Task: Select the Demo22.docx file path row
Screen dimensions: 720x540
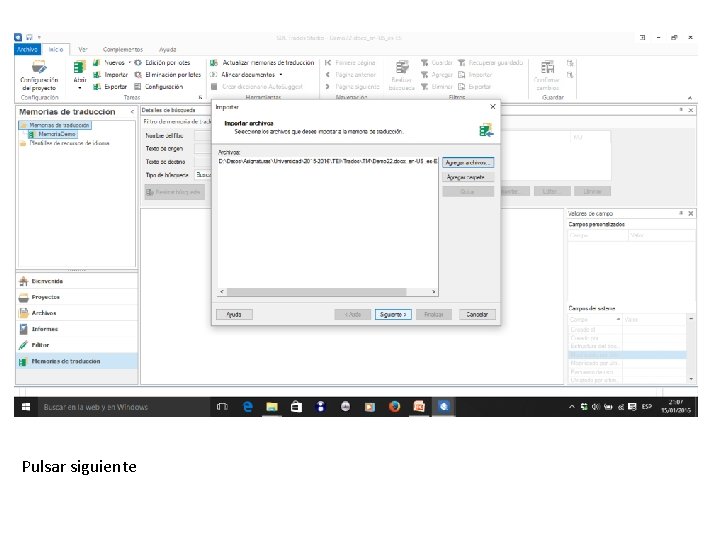Action: click(x=327, y=162)
